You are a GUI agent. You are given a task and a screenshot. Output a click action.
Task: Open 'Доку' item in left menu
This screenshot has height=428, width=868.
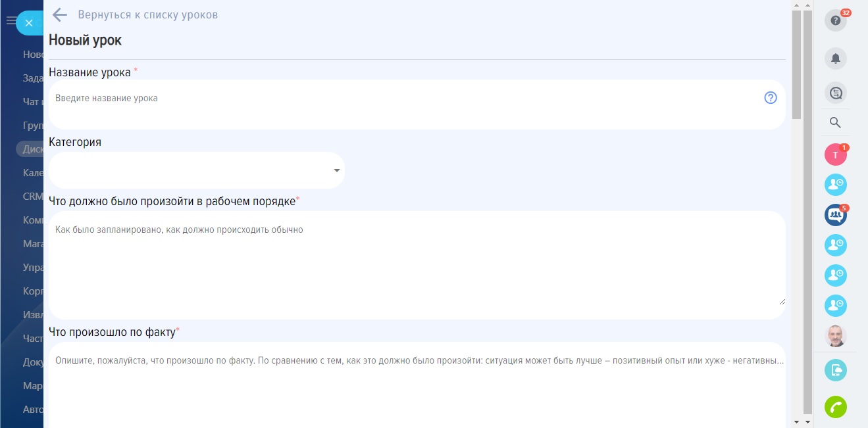point(33,362)
